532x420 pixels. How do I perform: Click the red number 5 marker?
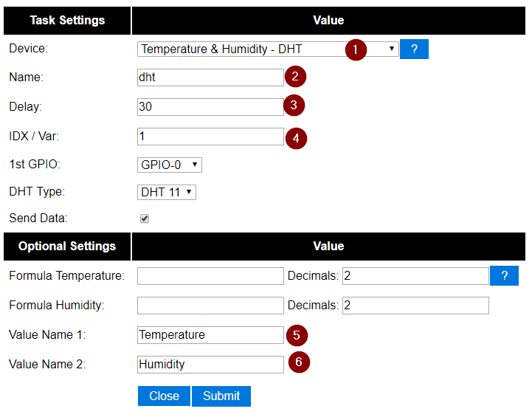tap(296, 335)
